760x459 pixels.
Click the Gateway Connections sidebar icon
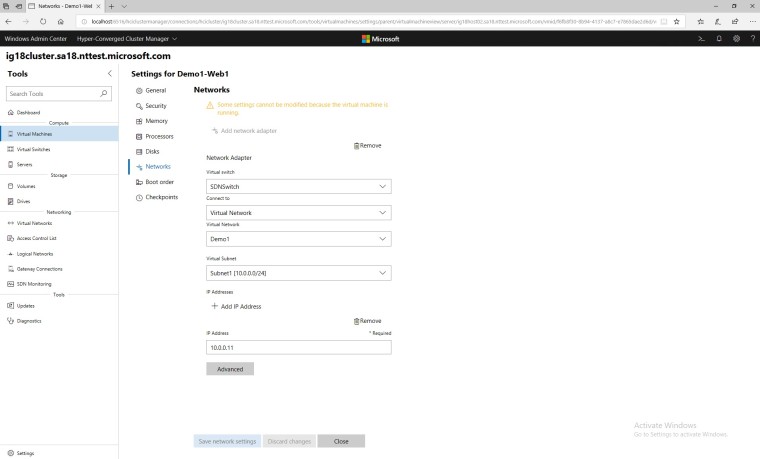11,269
